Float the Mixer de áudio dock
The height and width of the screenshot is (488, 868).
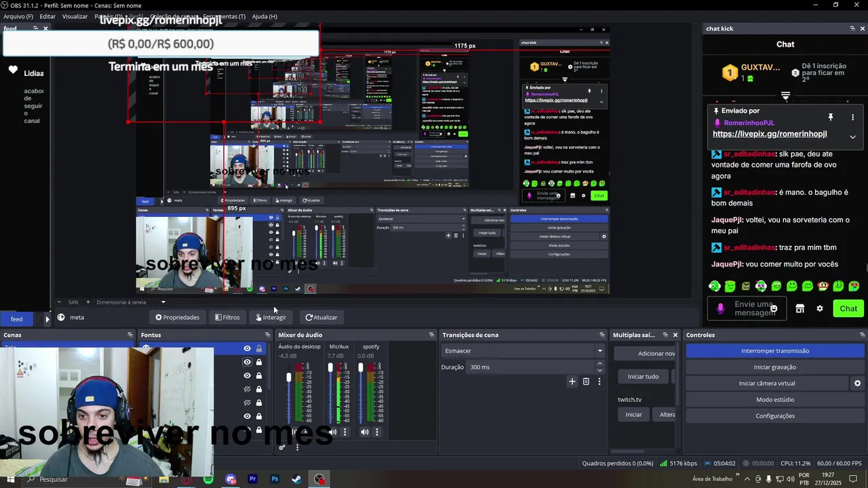tap(431, 335)
